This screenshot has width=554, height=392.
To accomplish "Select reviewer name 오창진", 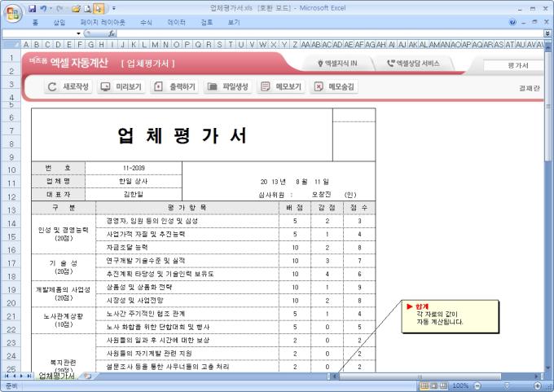I will (321, 195).
